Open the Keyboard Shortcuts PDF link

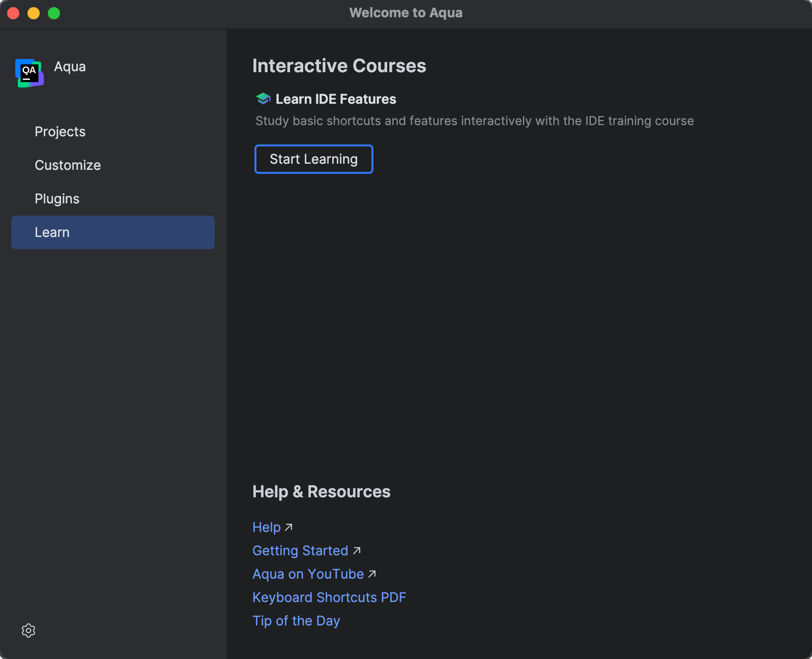329,597
